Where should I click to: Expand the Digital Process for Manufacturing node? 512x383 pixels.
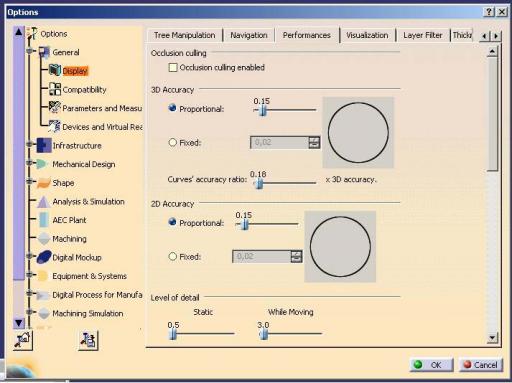pyautogui.click(x=29, y=293)
